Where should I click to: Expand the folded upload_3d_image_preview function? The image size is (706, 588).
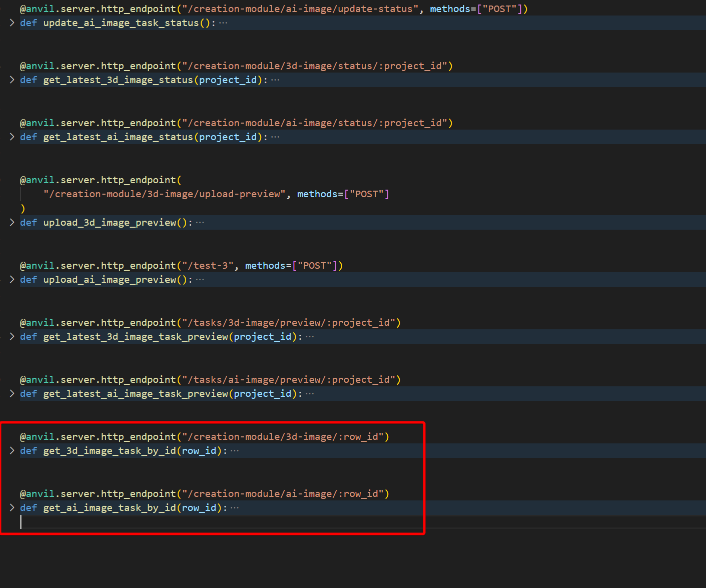pos(12,222)
